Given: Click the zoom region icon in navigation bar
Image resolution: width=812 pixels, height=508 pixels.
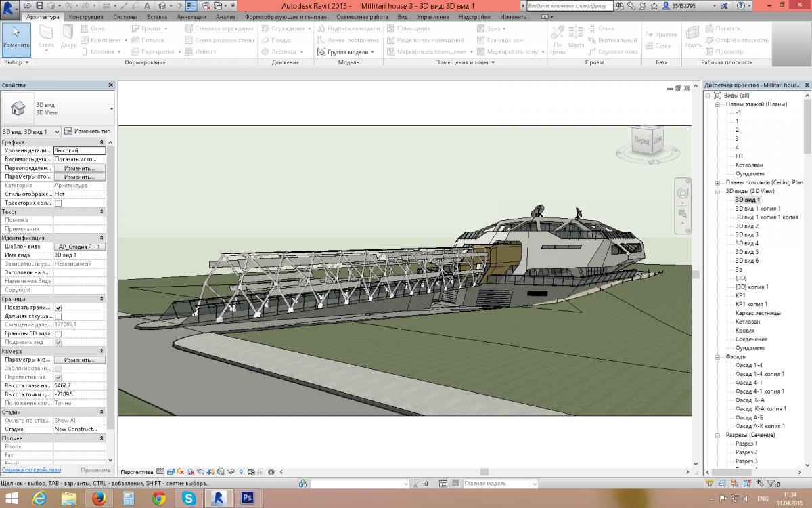Looking at the screenshot, I should 683,214.
